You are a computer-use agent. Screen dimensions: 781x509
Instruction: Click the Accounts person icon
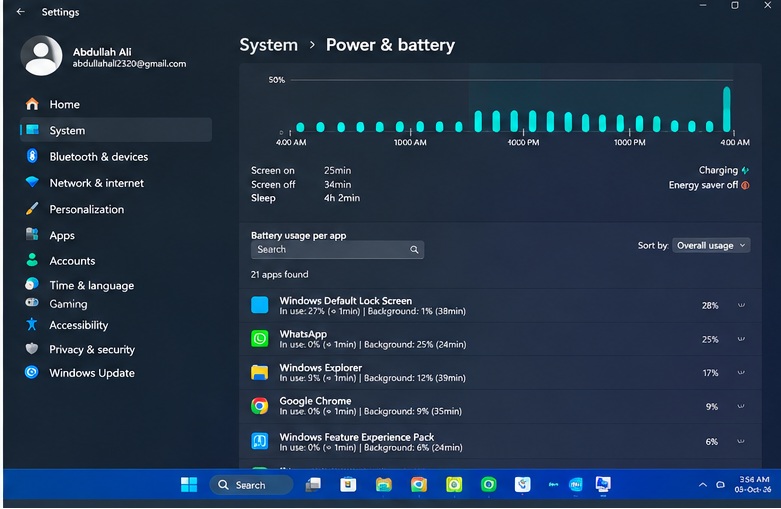(x=32, y=260)
